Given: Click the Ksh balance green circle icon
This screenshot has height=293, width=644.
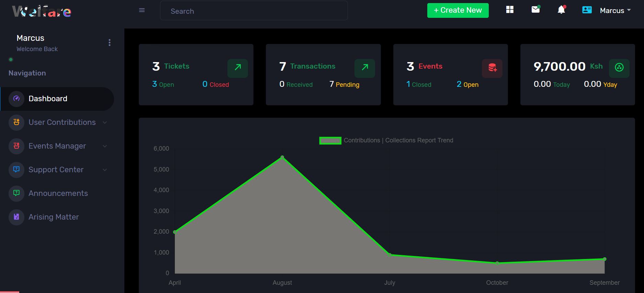Looking at the screenshot, I should [x=619, y=68].
